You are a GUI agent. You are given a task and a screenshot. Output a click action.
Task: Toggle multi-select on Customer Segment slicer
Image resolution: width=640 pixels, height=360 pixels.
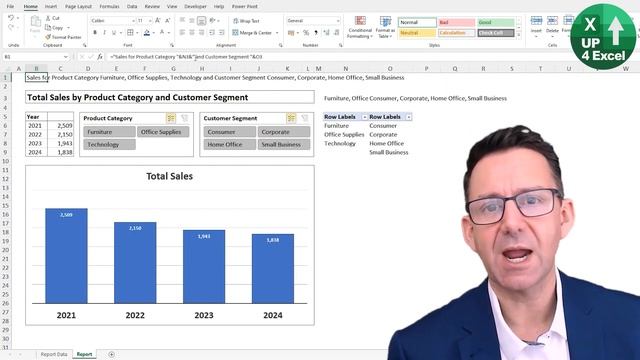tap(291, 118)
